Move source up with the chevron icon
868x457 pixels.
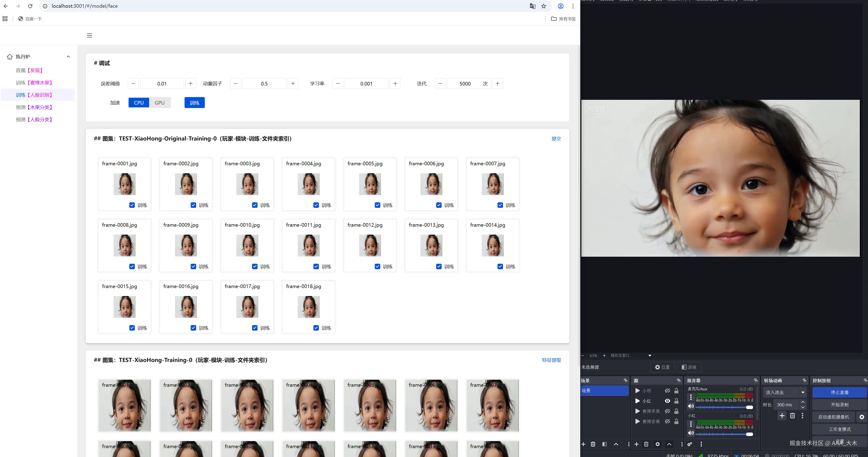click(x=669, y=444)
